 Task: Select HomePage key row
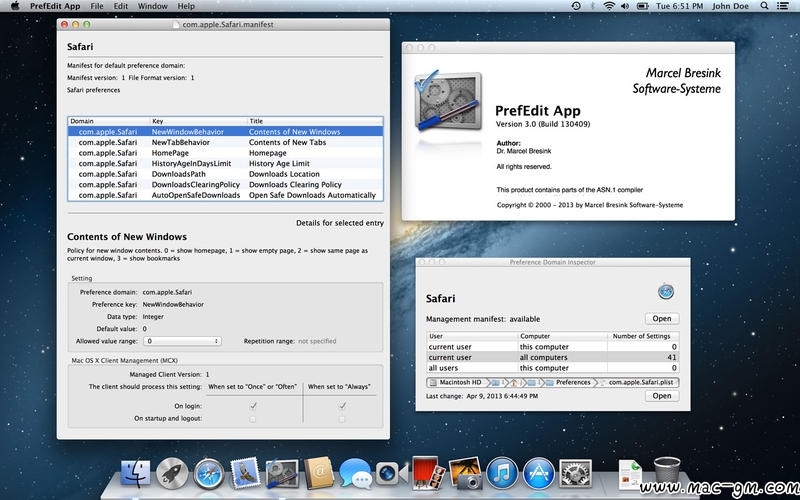pyautogui.click(x=226, y=153)
